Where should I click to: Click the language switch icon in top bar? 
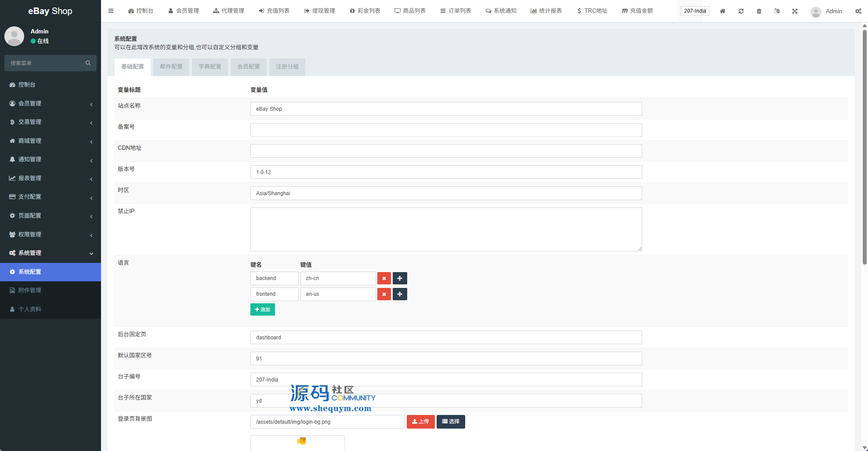point(777,11)
